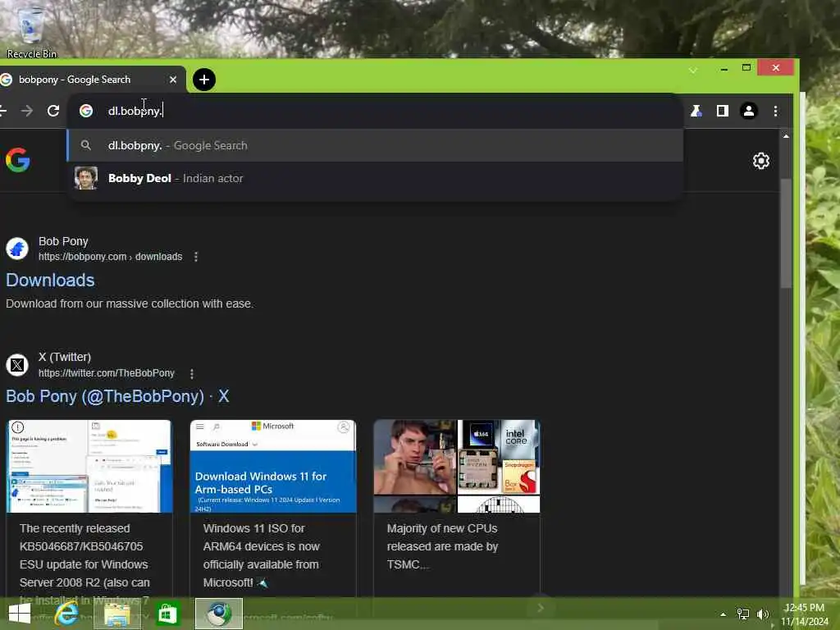Open Google quick settings gear
Viewport: 840px width, 630px height.
[x=760, y=161]
